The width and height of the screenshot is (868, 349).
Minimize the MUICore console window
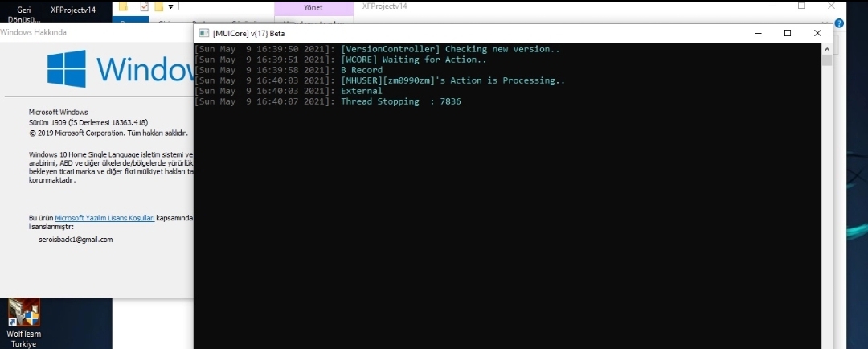(x=757, y=33)
